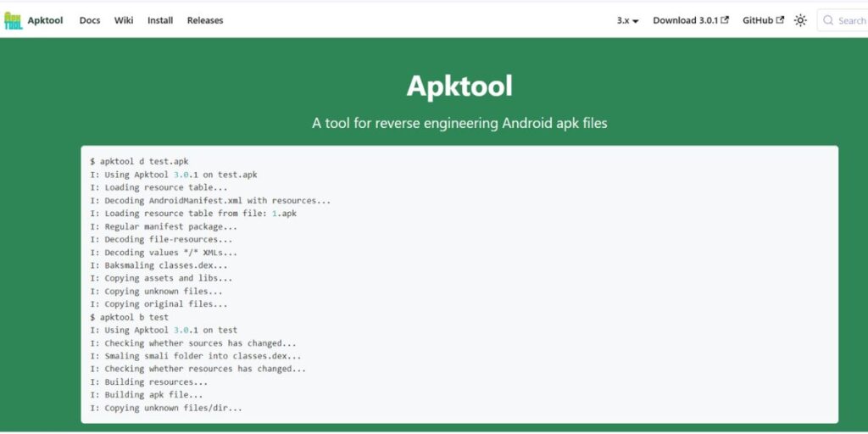Image resolution: width=868 pixels, height=434 pixels.
Task: Focus the Search input field
Action: (850, 20)
